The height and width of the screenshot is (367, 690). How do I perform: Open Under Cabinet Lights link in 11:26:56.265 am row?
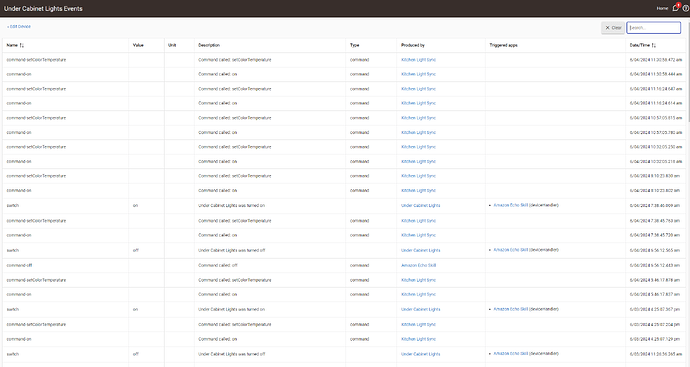coord(420,354)
